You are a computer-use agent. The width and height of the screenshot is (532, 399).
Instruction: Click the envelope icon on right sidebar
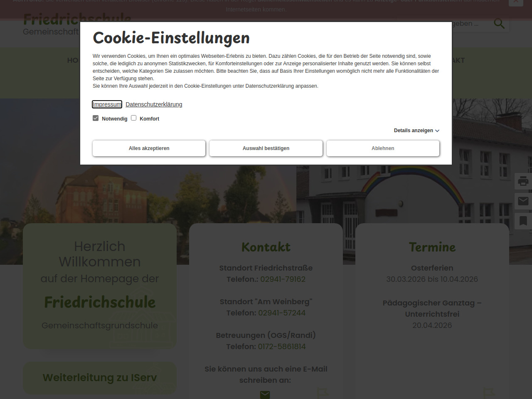pos(523,201)
